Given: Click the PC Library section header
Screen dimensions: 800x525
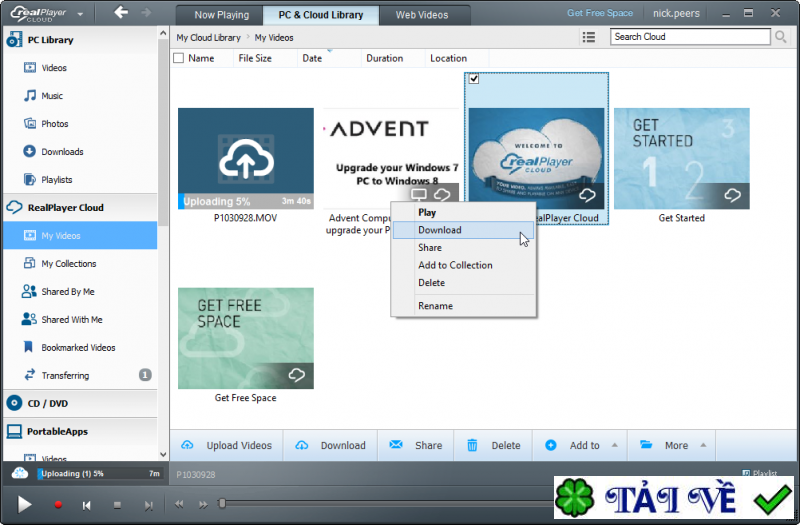Looking at the screenshot, I should pos(81,40).
